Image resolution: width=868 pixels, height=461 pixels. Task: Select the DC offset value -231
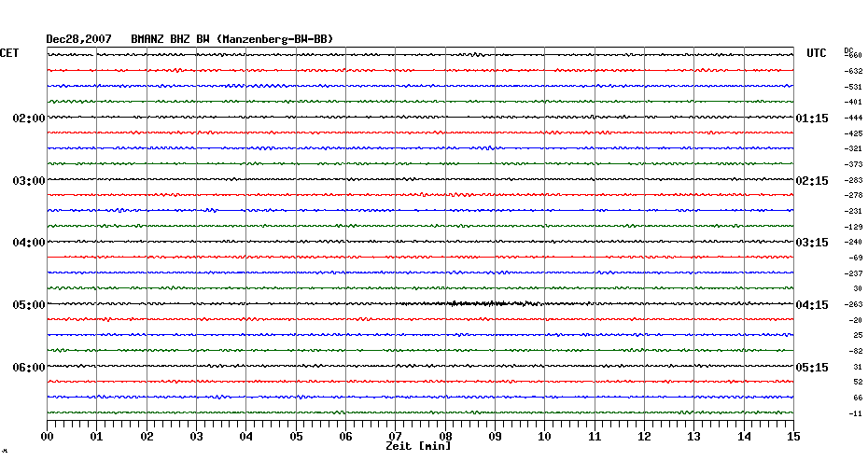pos(853,212)
